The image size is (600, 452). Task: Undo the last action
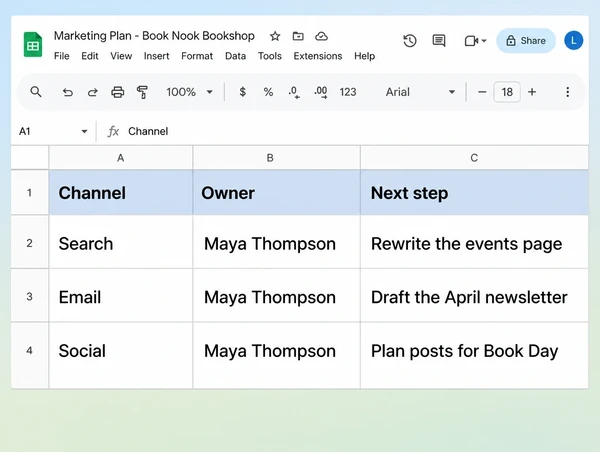pyautogui.click(x=67, y=92)
